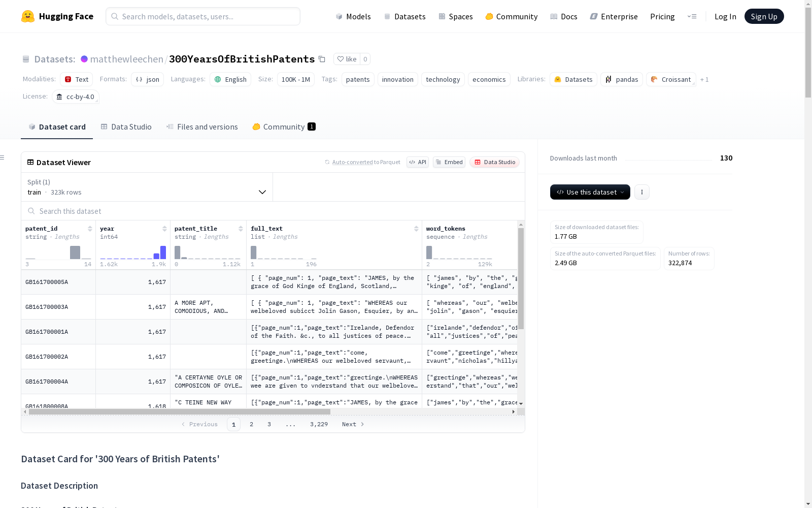
Task: Open the more options kebab button
Action: (x=642, y=192)
